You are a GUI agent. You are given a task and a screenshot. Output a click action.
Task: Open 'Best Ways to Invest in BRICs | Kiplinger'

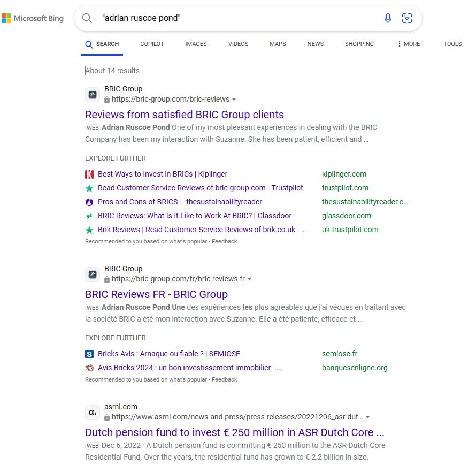[163, 174]
